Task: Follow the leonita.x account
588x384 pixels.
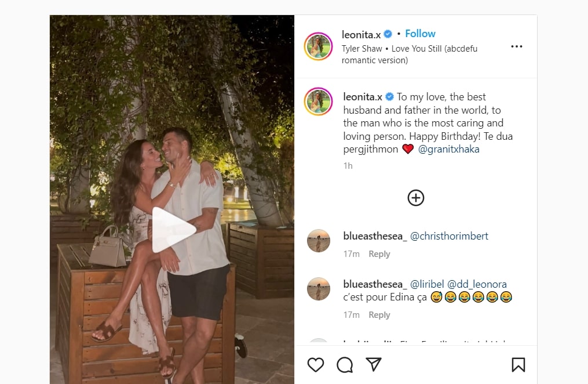Action: 420,34
